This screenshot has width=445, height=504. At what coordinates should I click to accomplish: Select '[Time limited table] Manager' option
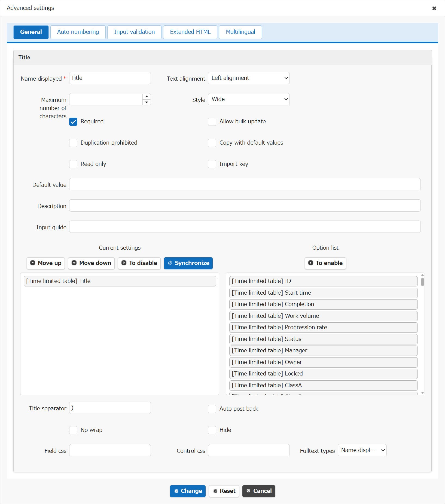pyautogui.click(x=323, y=351)
